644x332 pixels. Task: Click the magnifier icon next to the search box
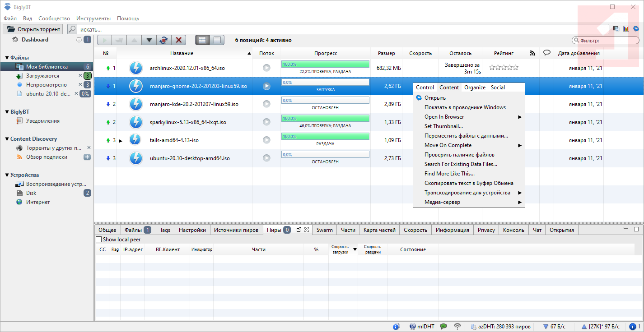click(x=72, y=29)
